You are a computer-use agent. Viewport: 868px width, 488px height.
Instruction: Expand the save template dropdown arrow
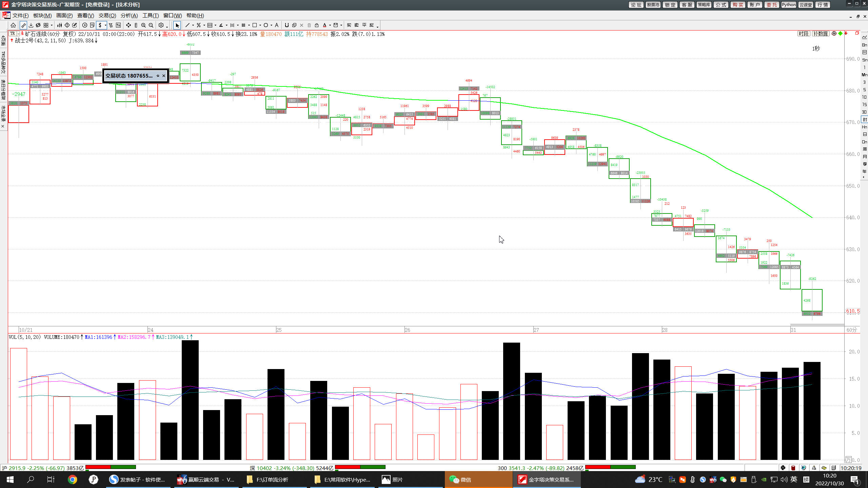tap(341, 25)
